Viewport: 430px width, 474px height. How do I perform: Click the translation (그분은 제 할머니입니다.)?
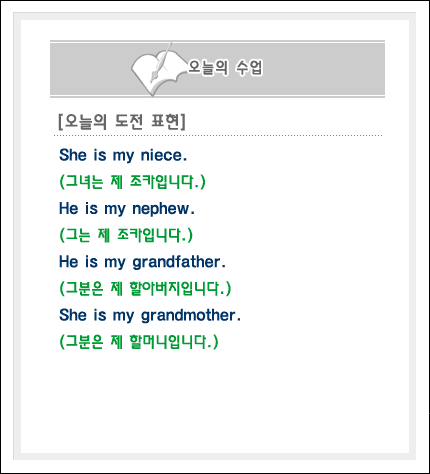point(139,342)
